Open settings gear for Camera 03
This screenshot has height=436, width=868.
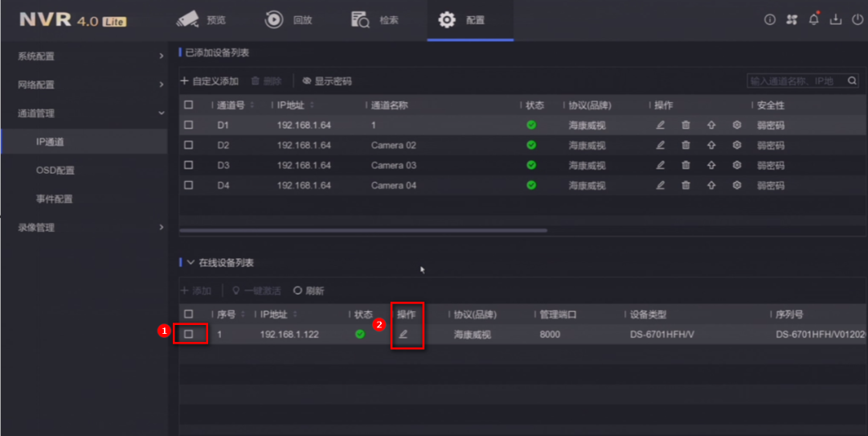click(x=737, y=165)
